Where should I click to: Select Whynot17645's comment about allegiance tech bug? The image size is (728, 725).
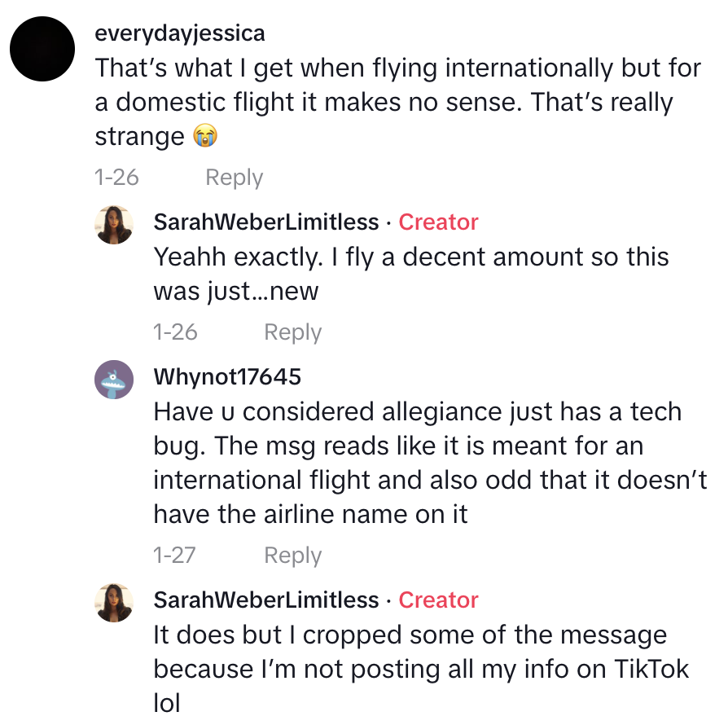click(x=417, y=463)
